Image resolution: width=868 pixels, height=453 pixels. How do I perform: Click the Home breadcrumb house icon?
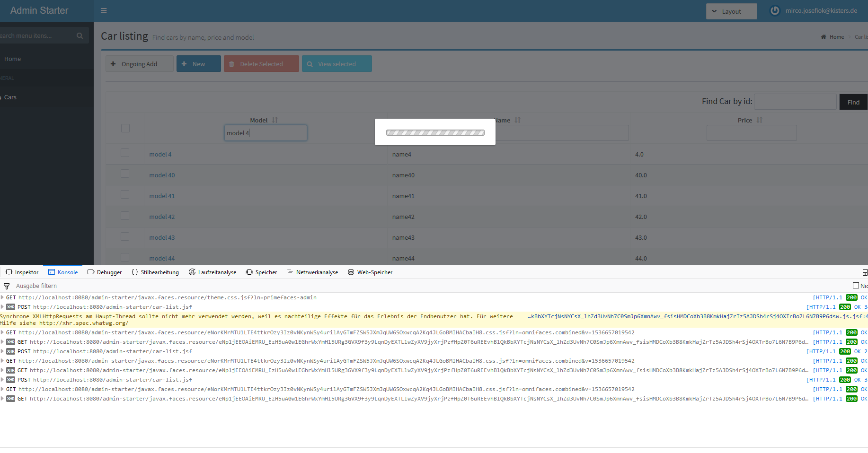click(824, 37)
